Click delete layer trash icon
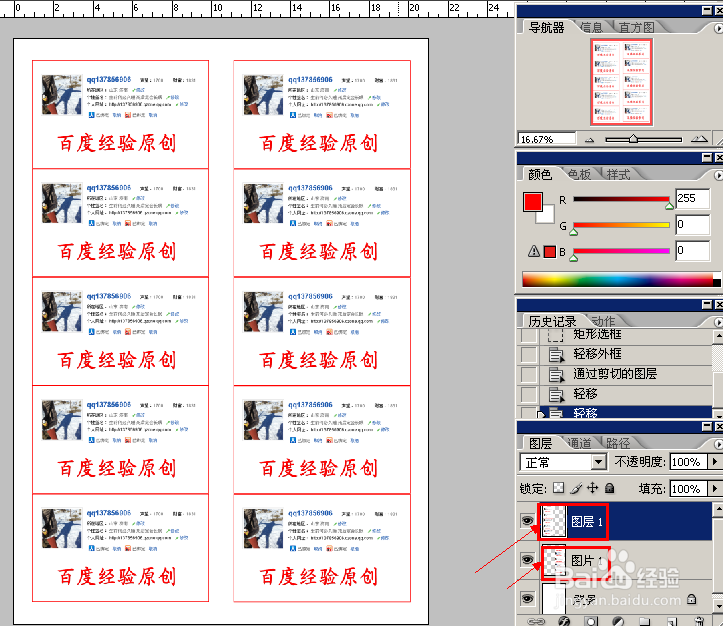This screenshot has width=723, height=626. coord(699,621)
